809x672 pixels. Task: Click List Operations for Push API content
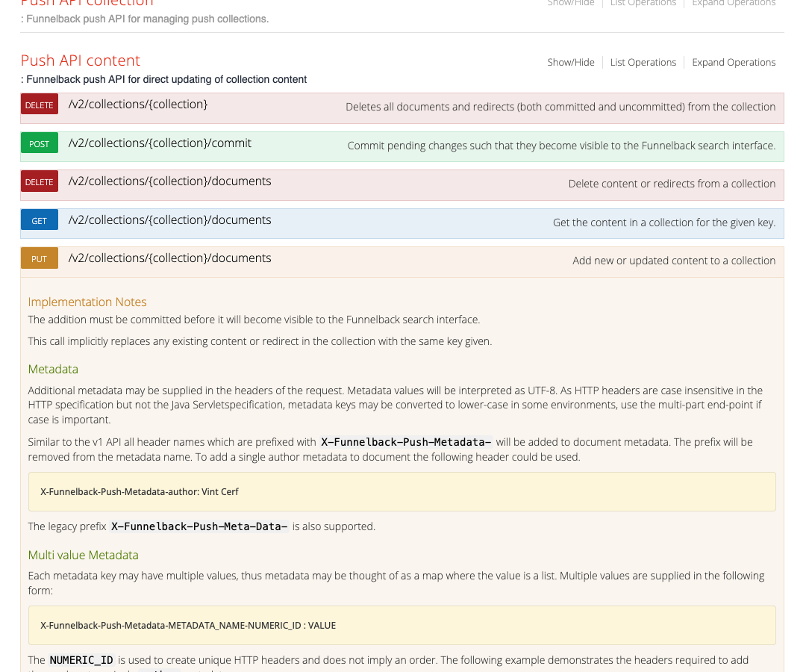pyautogui.click(x=643, y=62)
